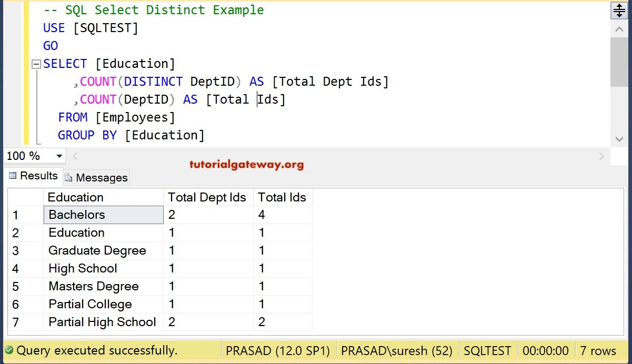Click the editor vertical scrollbar down arrow
Screen dimensions: 632x364
[x=619, y=139]
